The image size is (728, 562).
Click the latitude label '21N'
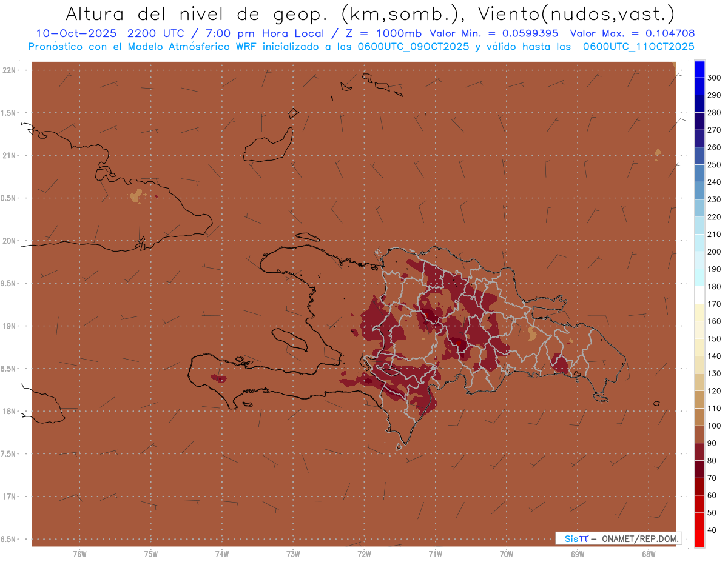[x=9, y=155]
